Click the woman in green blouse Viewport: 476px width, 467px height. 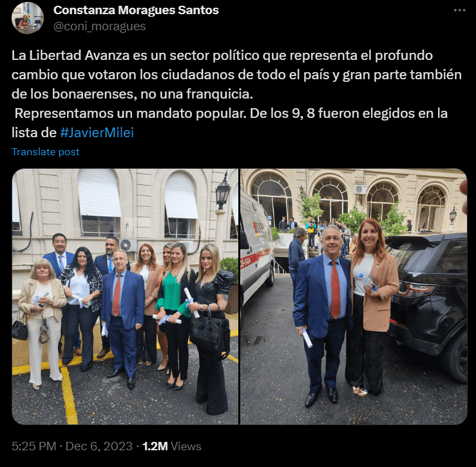coord(175,316)
